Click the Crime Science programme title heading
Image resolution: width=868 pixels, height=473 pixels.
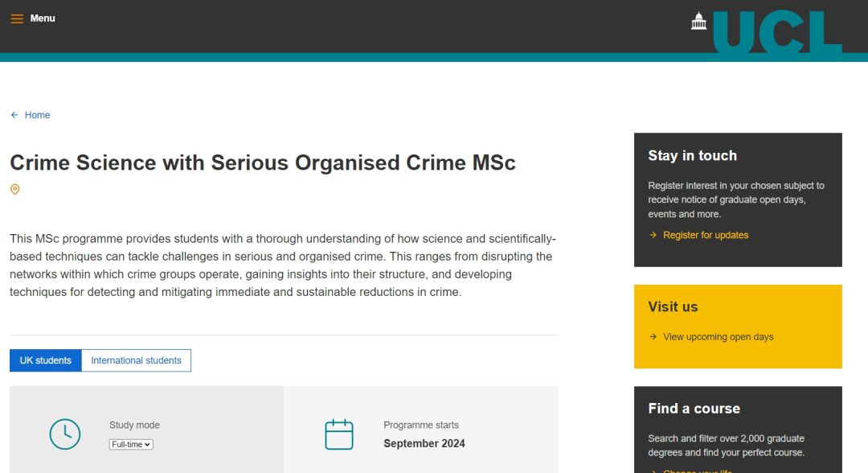(x=262, y=162)
